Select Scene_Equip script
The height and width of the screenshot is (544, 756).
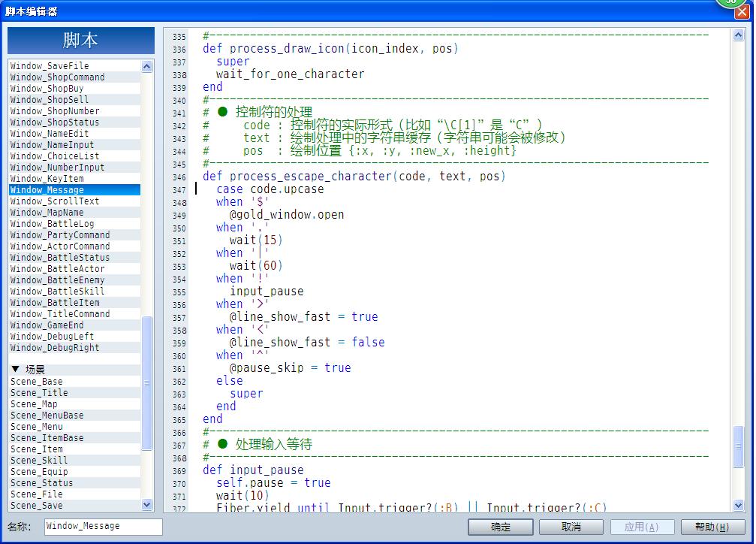75,472
